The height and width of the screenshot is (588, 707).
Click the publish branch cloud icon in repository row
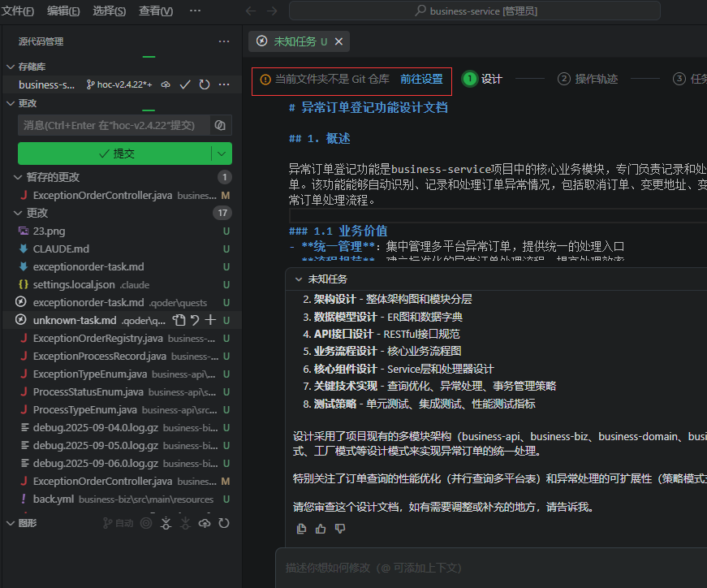pos(166,84)
